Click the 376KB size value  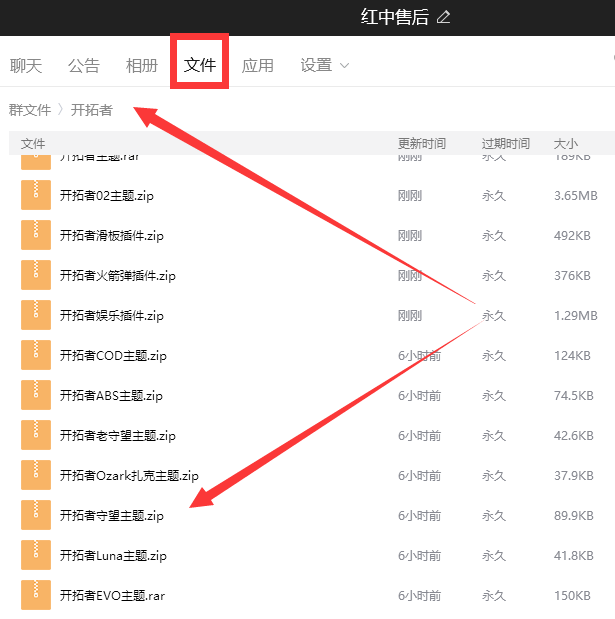pyautogui.click(x=572, y=276)
